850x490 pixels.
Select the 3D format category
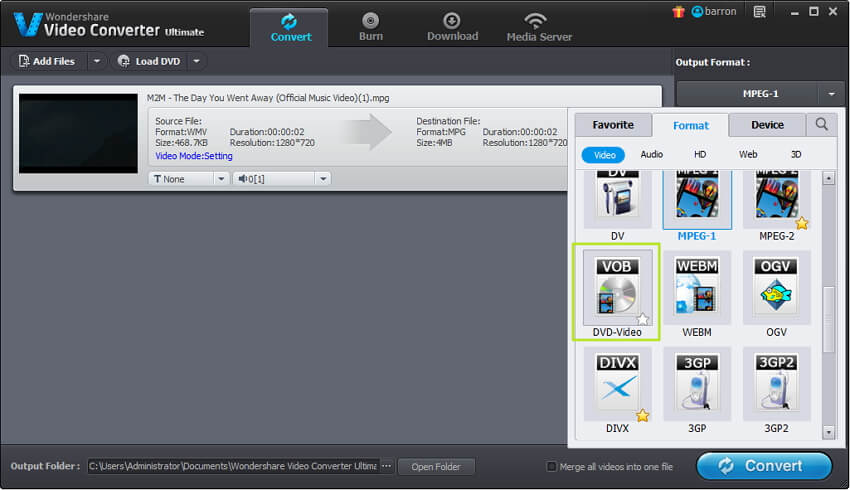[796, 154]
